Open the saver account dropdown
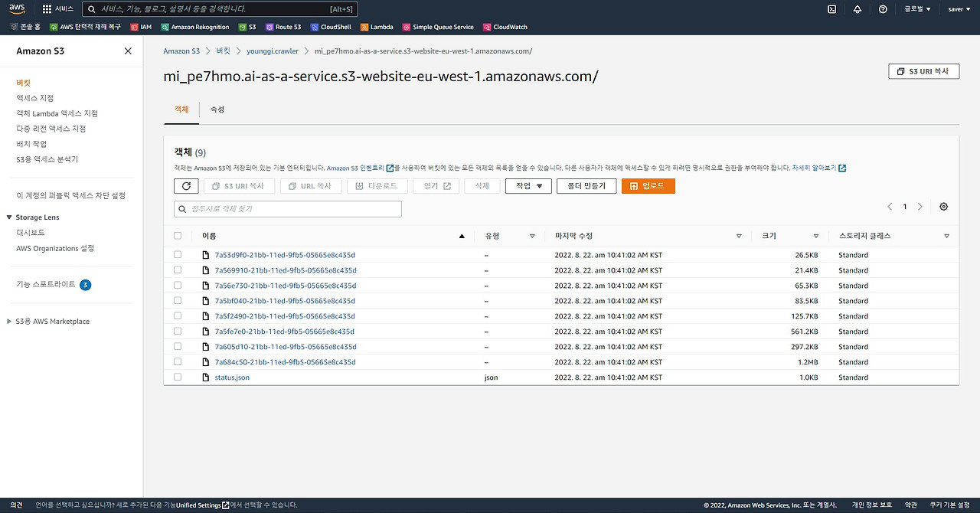 pyautogui.click(x=959, y=9)
